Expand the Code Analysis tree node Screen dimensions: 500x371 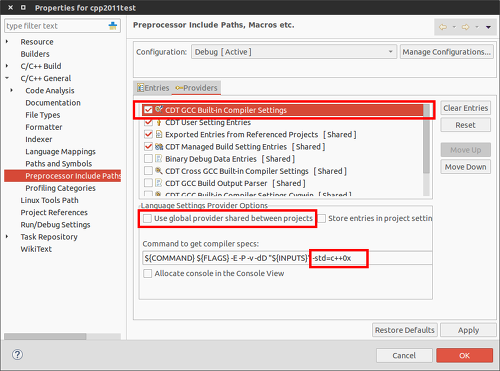[x=12, y=90]
